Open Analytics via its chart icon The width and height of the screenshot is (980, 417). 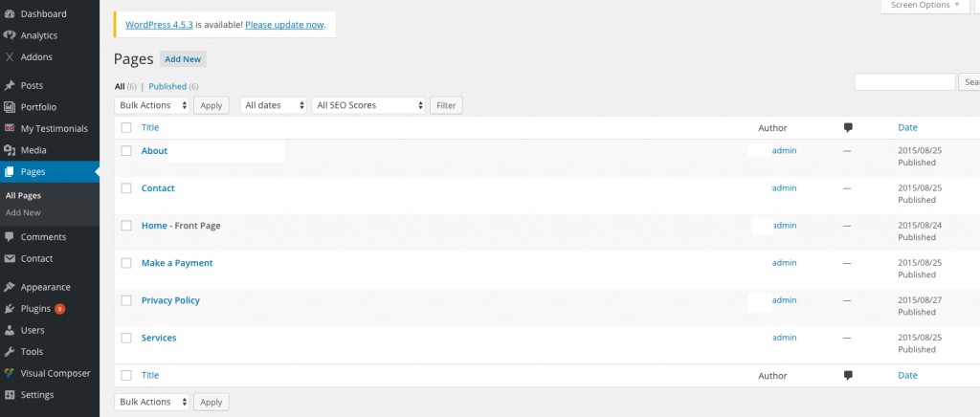pos(10,35)
